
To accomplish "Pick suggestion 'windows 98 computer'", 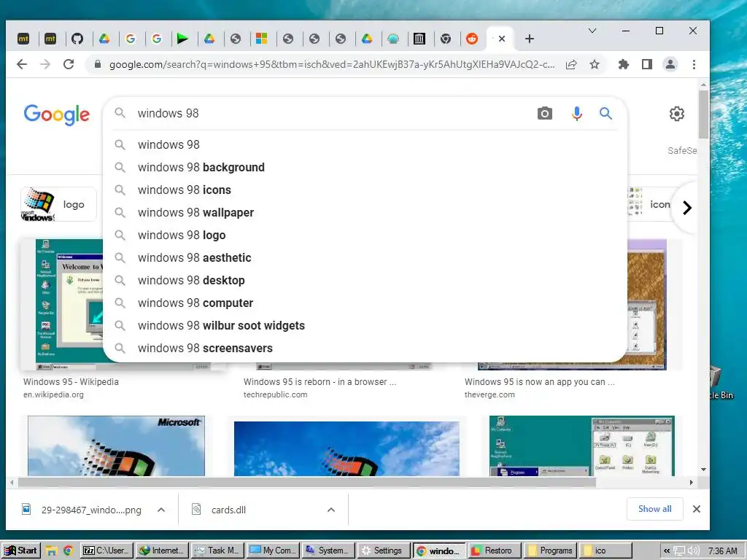I will 365,303.
